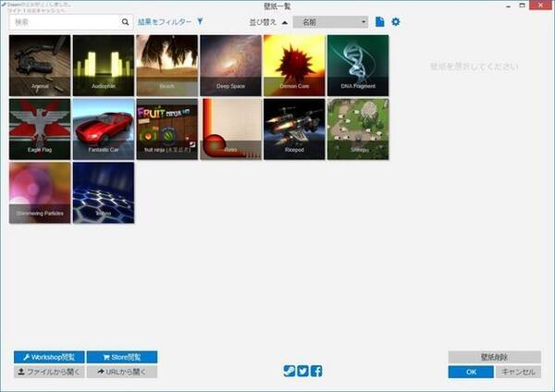This screenshot has height=392, width=555.
Task: Click the blue document icon
Action: (380, 21)
